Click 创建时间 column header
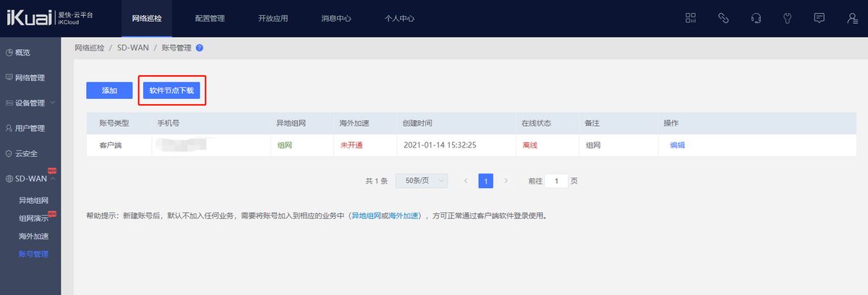Image resolution: width=868 pixels, height=295 pixels. tap(417, 123)
